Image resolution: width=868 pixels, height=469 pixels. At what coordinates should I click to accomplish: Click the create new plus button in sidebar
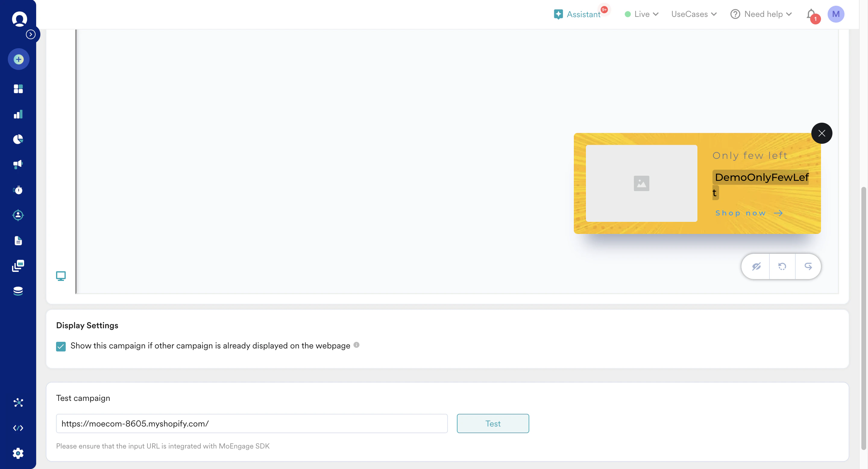click(18, 59)
